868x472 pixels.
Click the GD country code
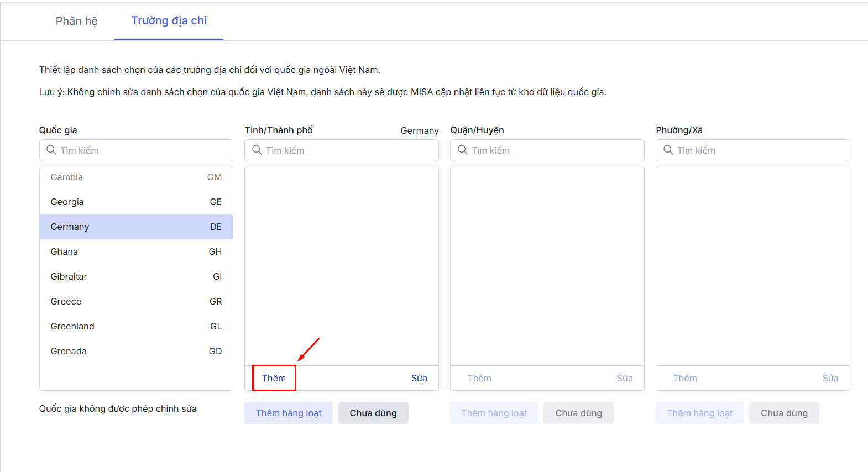coord(215,352)
